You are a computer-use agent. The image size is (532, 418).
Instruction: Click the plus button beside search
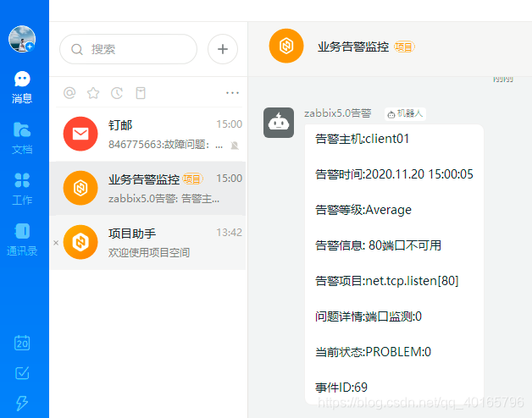pyautogui.click(x=223, y=49)
